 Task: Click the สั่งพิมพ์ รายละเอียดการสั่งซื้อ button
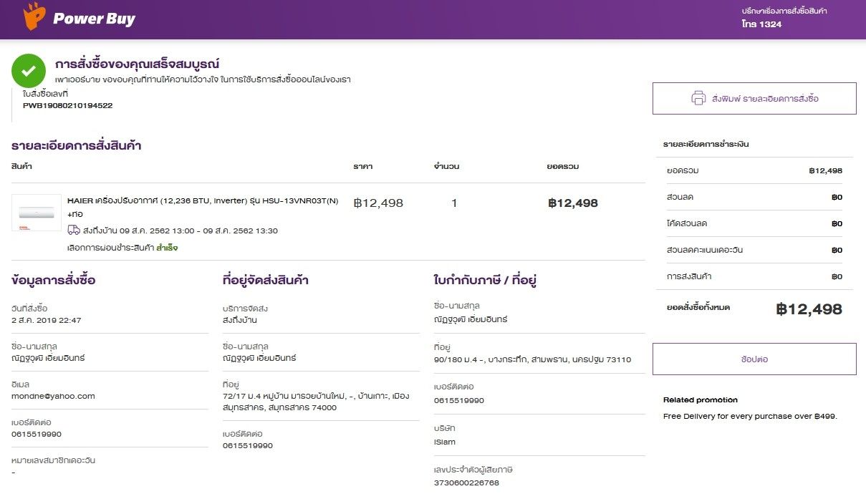coord(754,99)
